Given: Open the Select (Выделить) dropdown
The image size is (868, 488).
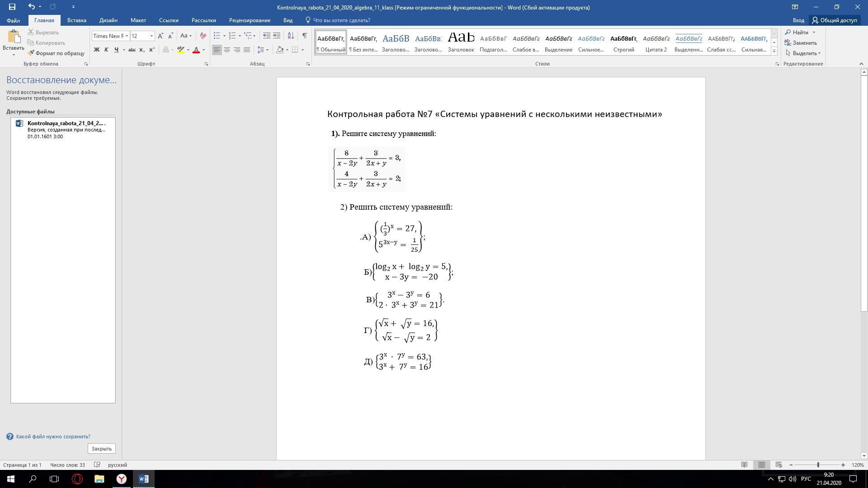Looking at the screenshot, I should pyautogui.click(x=803, y=53).
